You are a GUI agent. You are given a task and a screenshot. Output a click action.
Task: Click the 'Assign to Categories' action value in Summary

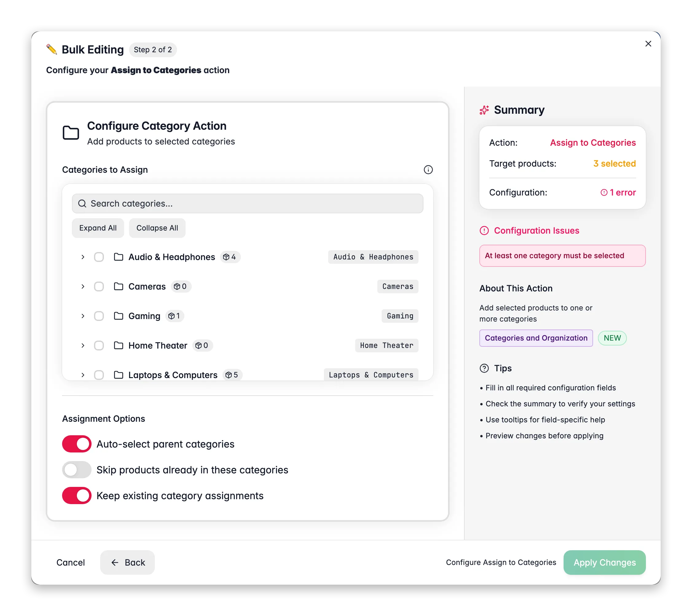pos(593,143)
